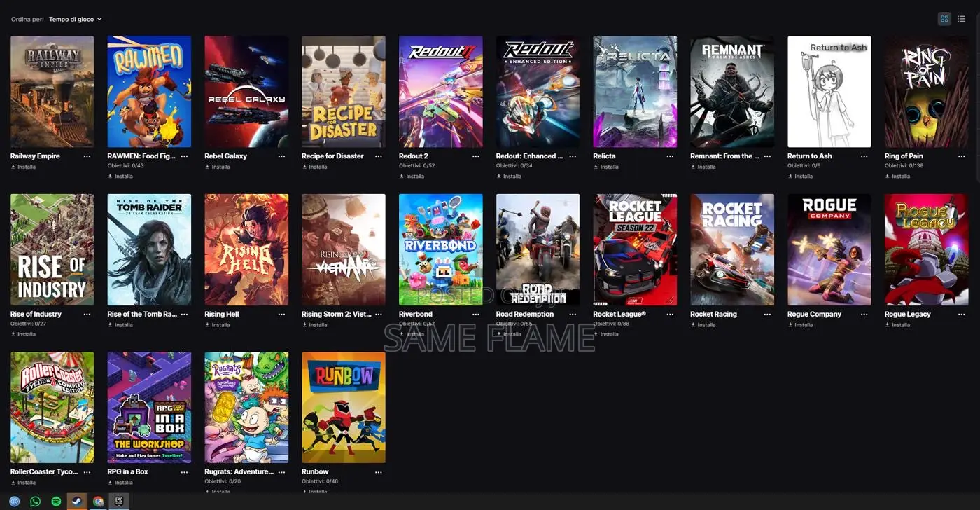Click Installa under Rocket League
The width and height of the screenshot is (980, 510).
coord(606,334)
